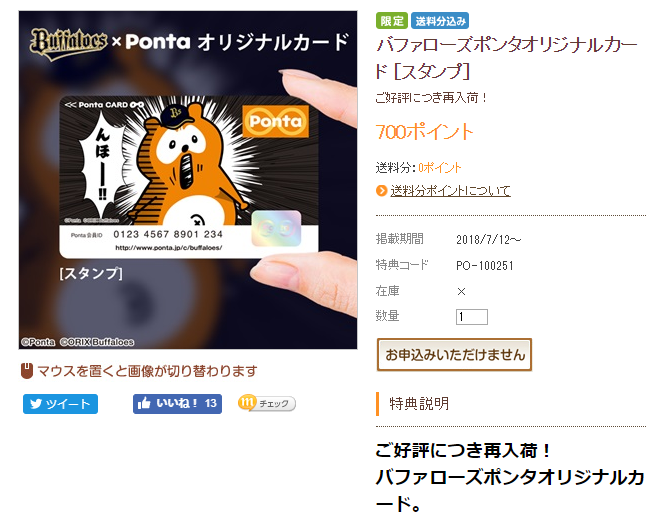Click the mouse icon beside image hint
662x517 pixels.
tap(27, 371)
